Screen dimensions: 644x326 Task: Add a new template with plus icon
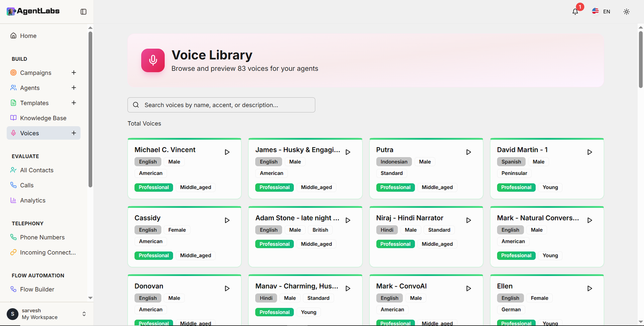coord(74,103)
